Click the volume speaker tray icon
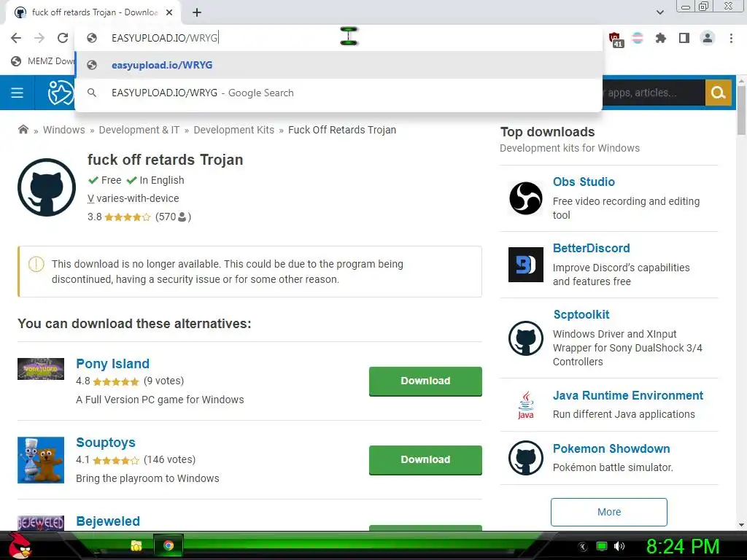 [x=619, y=546]
